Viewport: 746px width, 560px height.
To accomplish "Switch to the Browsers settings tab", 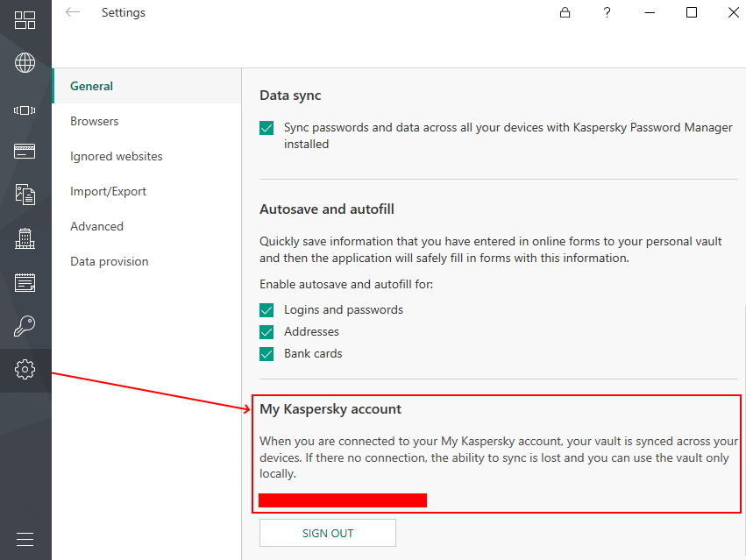I will [x=146, y=121].
